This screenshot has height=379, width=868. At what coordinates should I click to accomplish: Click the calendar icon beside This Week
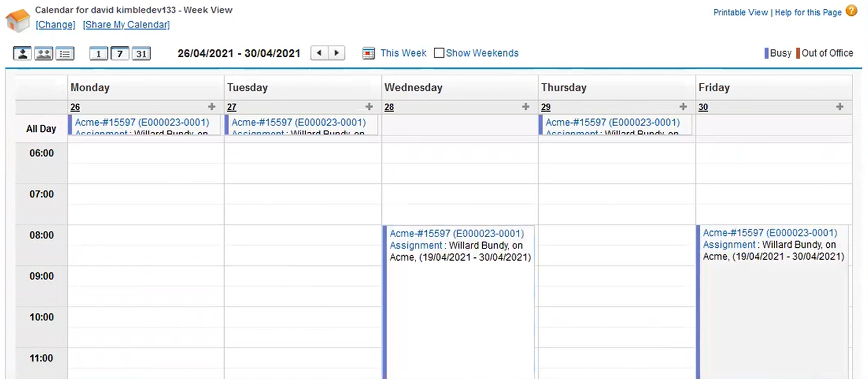(368, 53)
